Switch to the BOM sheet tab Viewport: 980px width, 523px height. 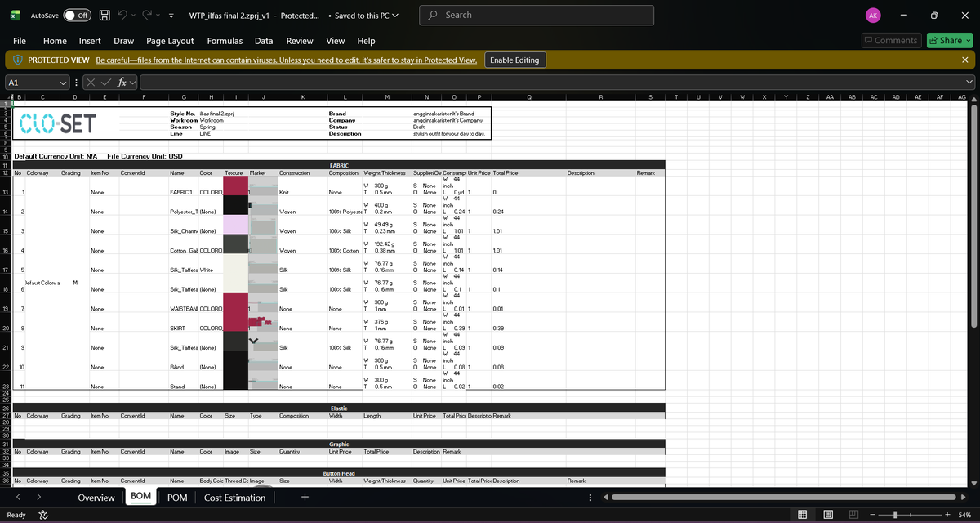[141, 497]
